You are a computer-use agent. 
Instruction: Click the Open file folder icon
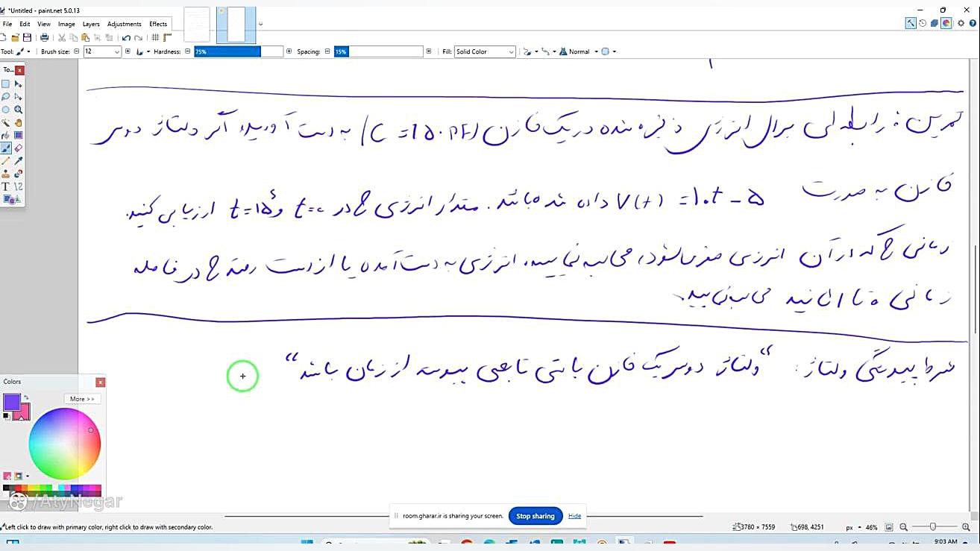tap(16, 37)
